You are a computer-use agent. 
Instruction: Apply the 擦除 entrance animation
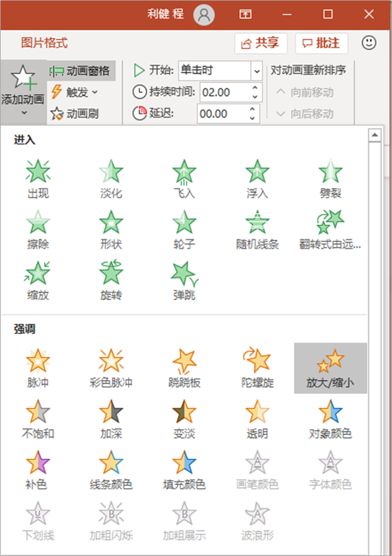38,230
